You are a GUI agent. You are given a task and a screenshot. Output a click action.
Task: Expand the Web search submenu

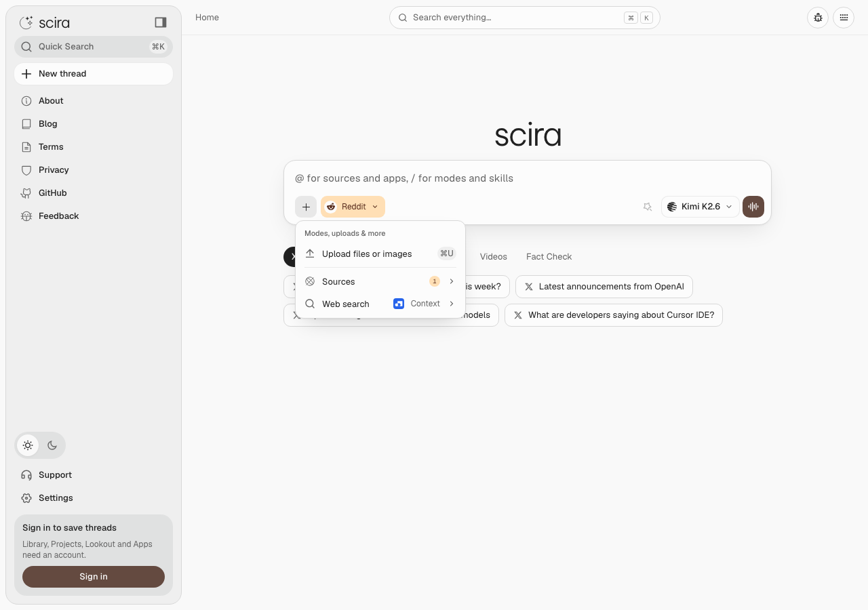click(x=380, y=304)
